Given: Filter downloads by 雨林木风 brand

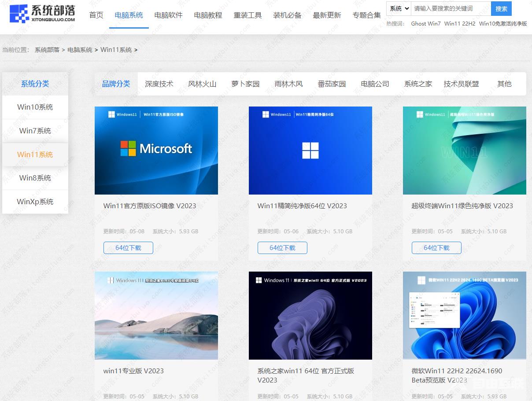Looking at the screenshot, I should pyautogui.click(x=288, y=84).
